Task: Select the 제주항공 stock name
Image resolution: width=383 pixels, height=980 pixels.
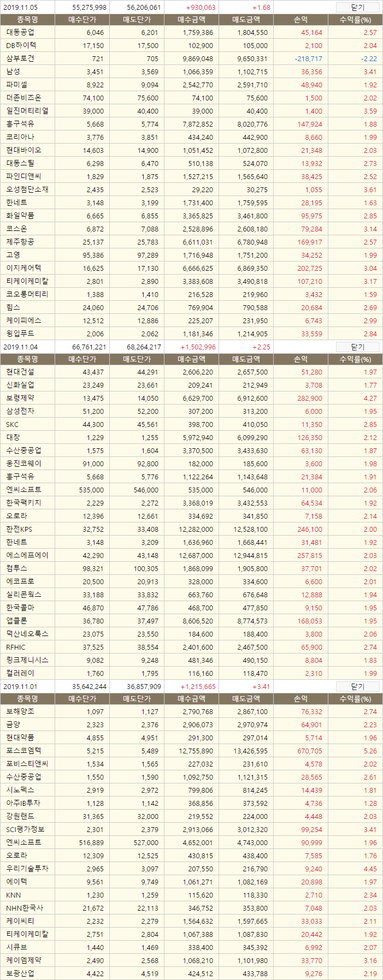Action: [x=20, y=242]
